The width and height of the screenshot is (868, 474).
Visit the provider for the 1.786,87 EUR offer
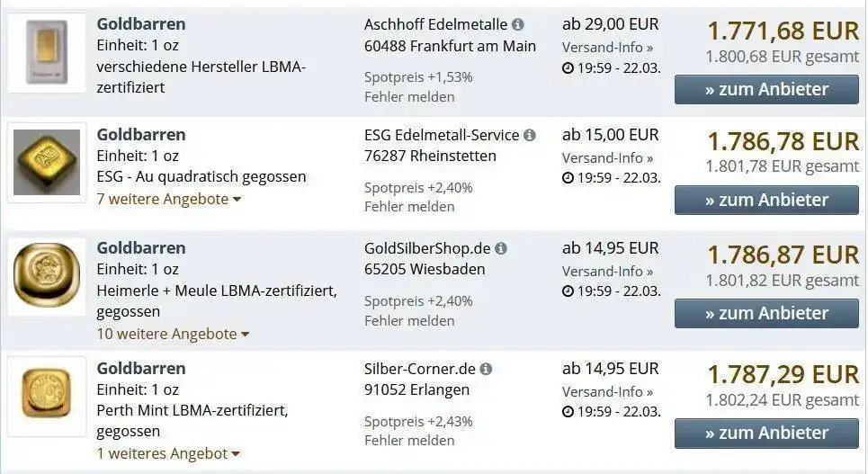[x=766, y=313]
